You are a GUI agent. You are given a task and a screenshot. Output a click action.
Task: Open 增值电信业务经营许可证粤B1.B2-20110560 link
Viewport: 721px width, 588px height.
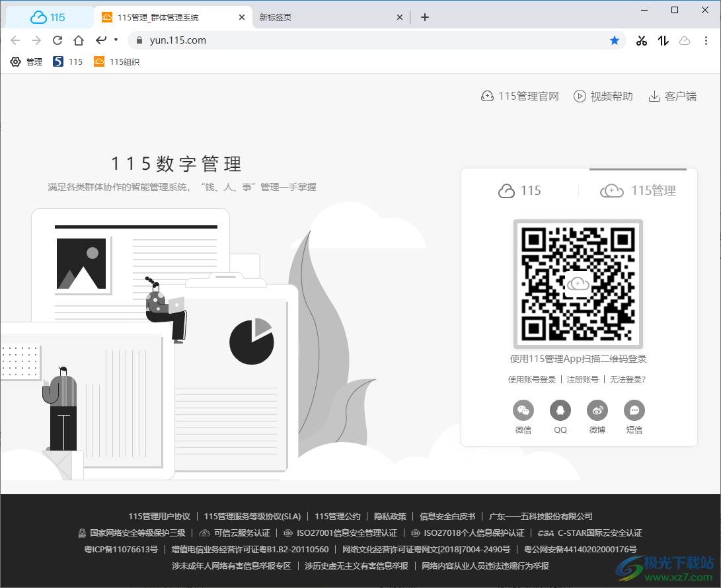point(250,550)
